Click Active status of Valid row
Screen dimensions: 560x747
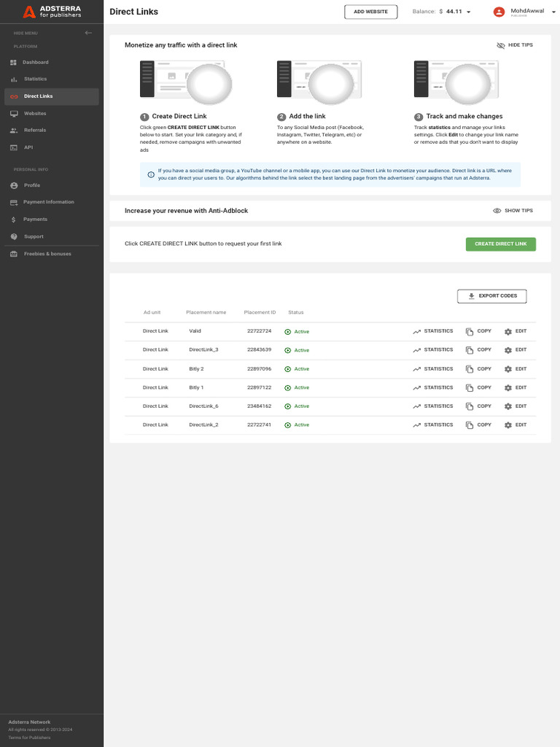297,332
